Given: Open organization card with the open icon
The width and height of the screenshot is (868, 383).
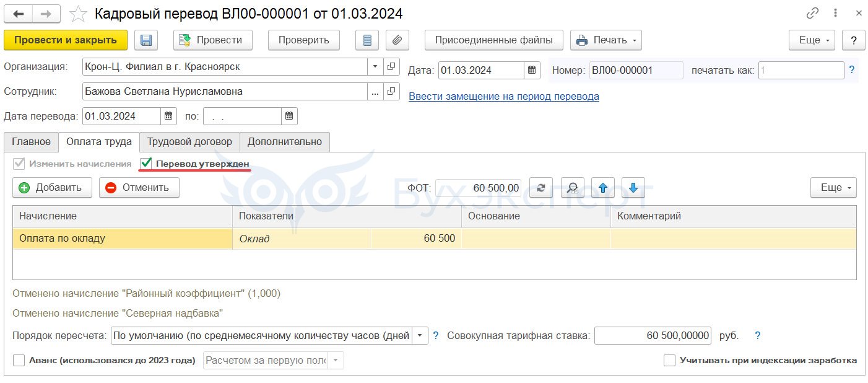Looking at the screenshot, I should (x=391, y=66).
